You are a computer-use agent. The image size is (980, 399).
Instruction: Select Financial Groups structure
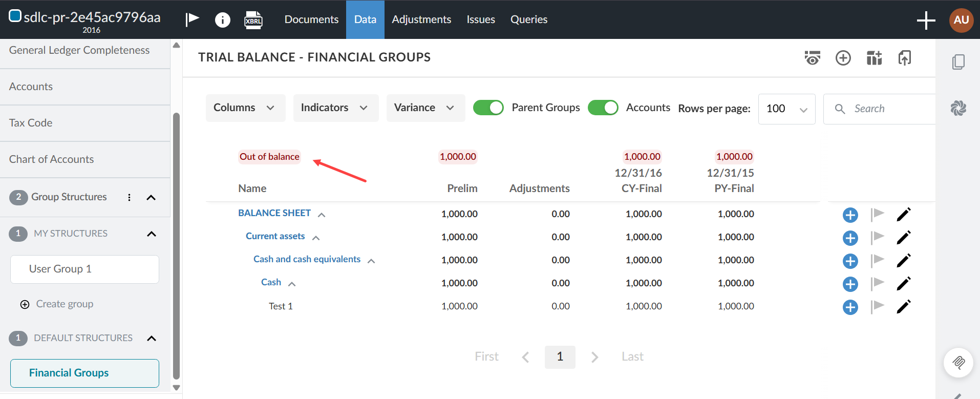pyautogui.click(x=84, y=373)
